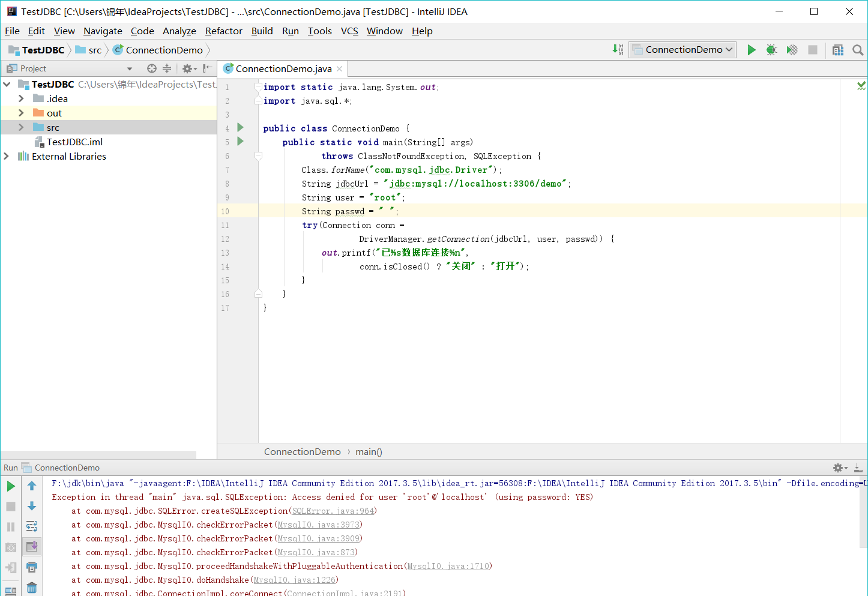Toggle soft-wrap in Run console
This screenshot has width=868, height=596.
(32, 526)
